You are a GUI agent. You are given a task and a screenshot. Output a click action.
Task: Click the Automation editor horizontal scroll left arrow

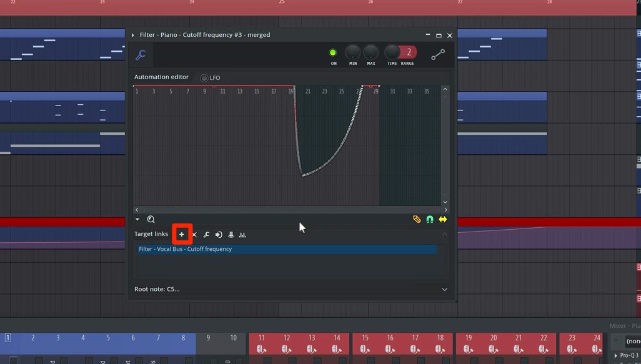(137, 210)
